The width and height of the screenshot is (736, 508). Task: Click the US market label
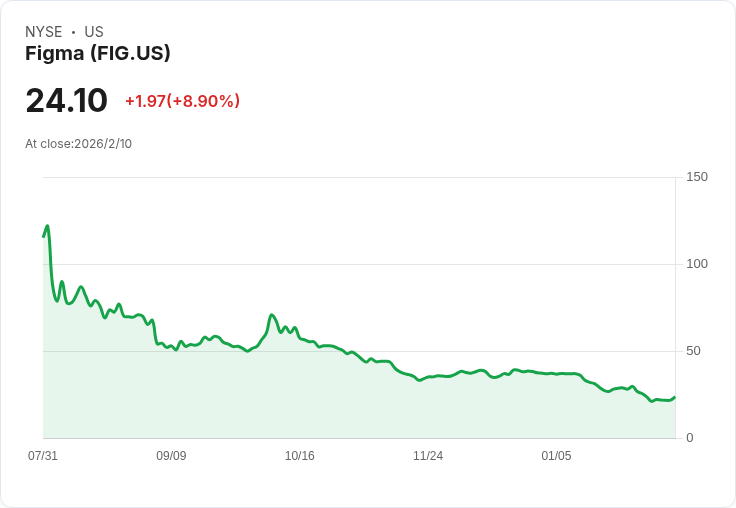tap(94, 32)
